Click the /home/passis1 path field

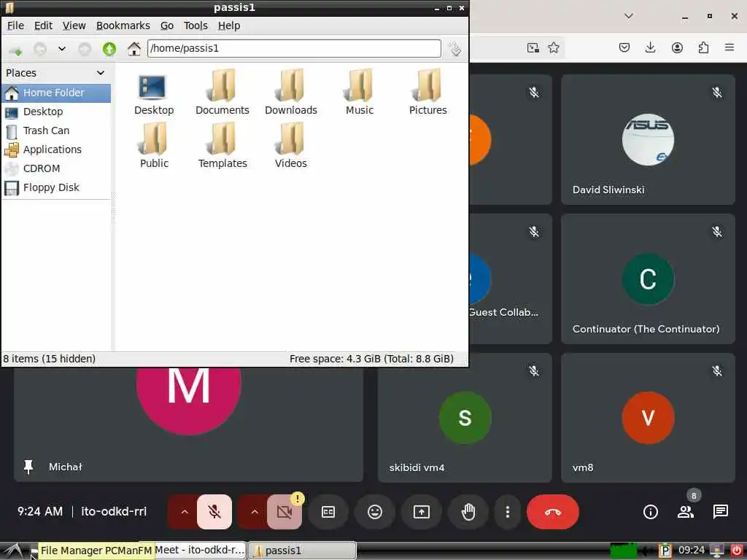(x=294, y=49)
